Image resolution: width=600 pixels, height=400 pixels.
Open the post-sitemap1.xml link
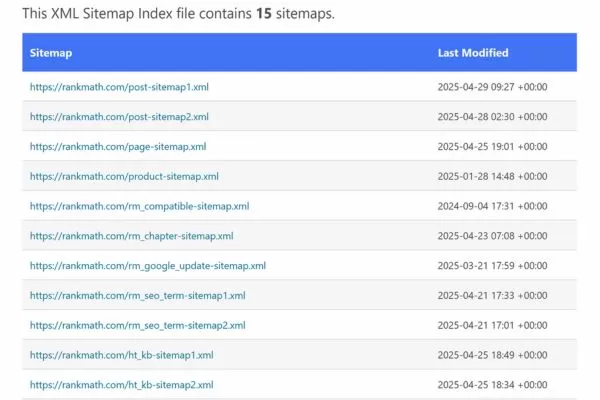(x=119, y=87)
